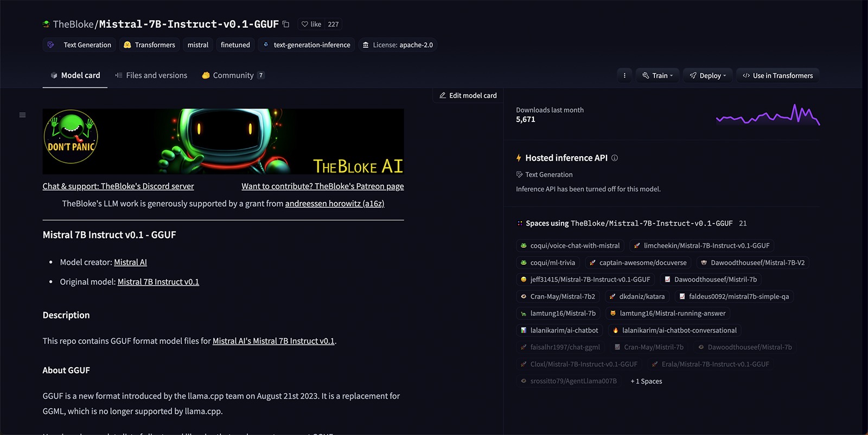
Task: Select the Transformers tag
Action: click(x=149, y=45)
